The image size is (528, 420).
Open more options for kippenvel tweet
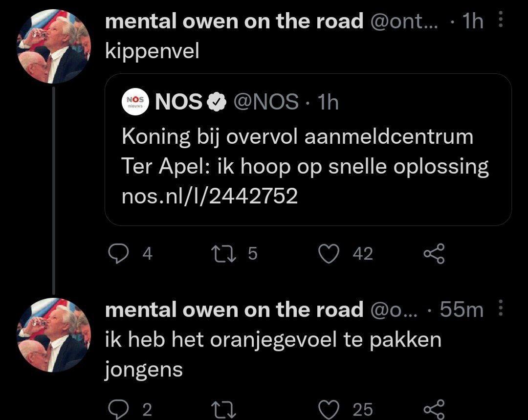[500, 21]
